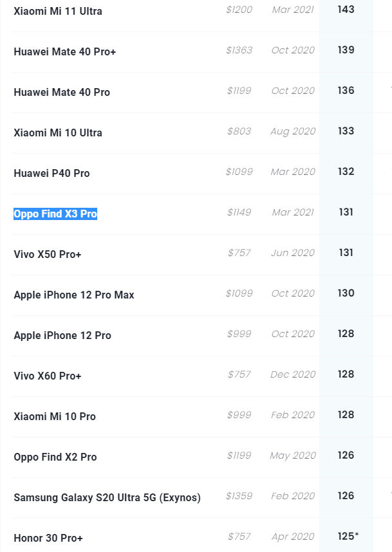Open the Xiaomi Mi 11 Ultra entry
This screenshot has width=392, height=552.
pos(58,12)
